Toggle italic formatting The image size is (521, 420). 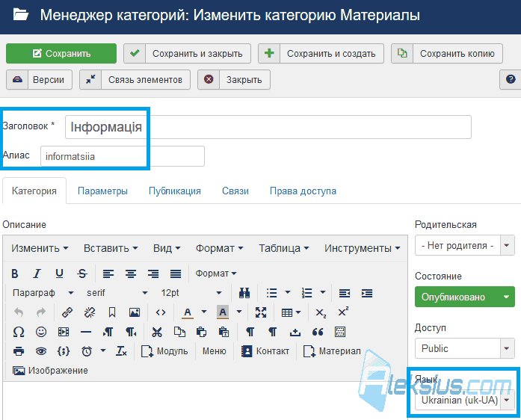click(37, 274)
